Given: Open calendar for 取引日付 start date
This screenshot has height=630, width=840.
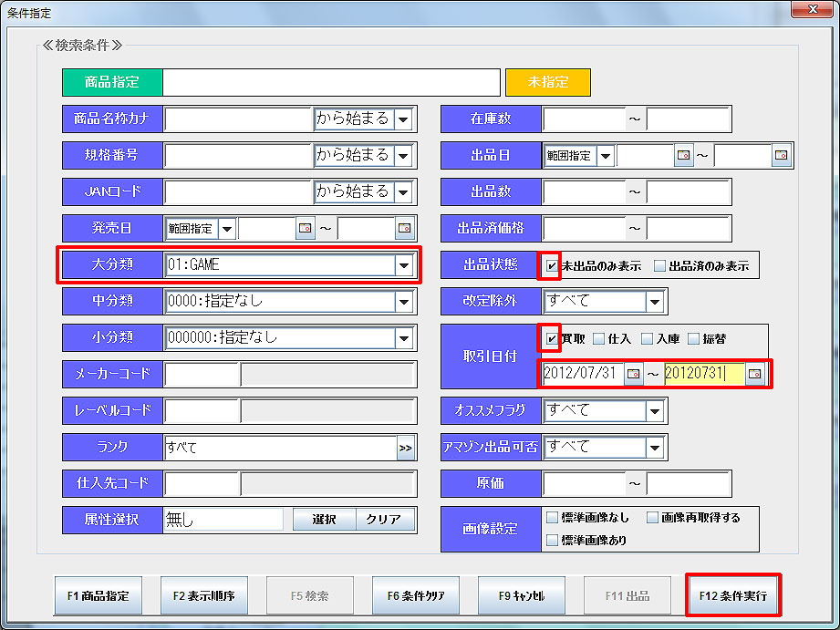Looking at the screenshot, I should (633, 374).
